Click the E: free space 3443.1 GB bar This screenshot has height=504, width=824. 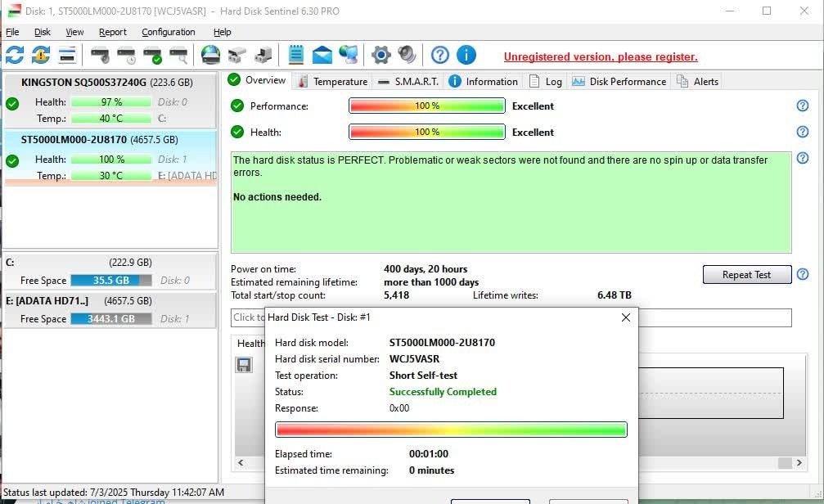coord(111,318)
